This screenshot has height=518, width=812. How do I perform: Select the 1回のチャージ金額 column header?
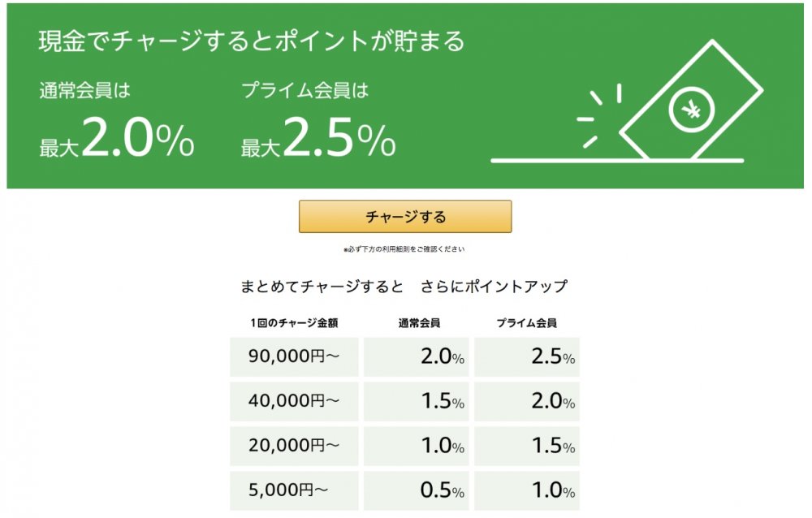[x=294, y=323]
